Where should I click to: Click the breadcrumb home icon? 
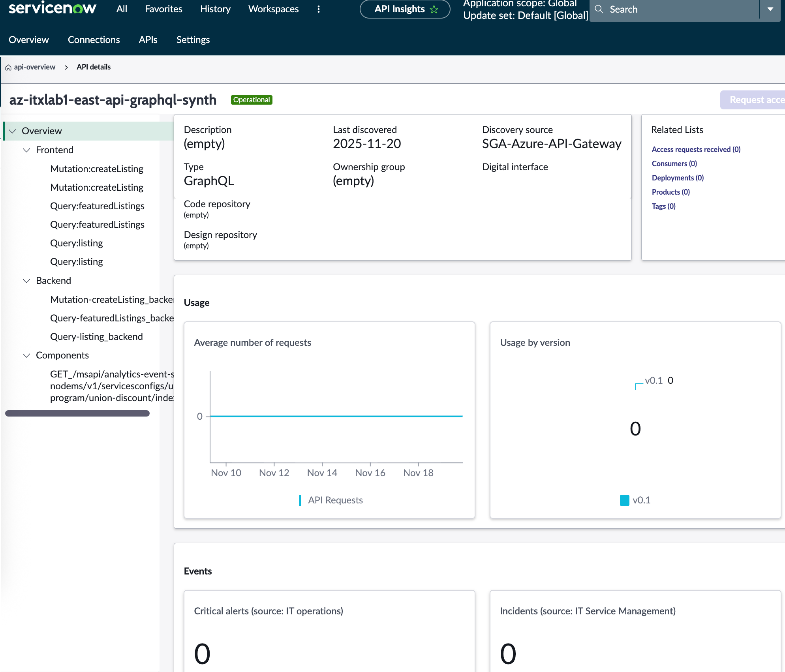(x=8, y=68)
